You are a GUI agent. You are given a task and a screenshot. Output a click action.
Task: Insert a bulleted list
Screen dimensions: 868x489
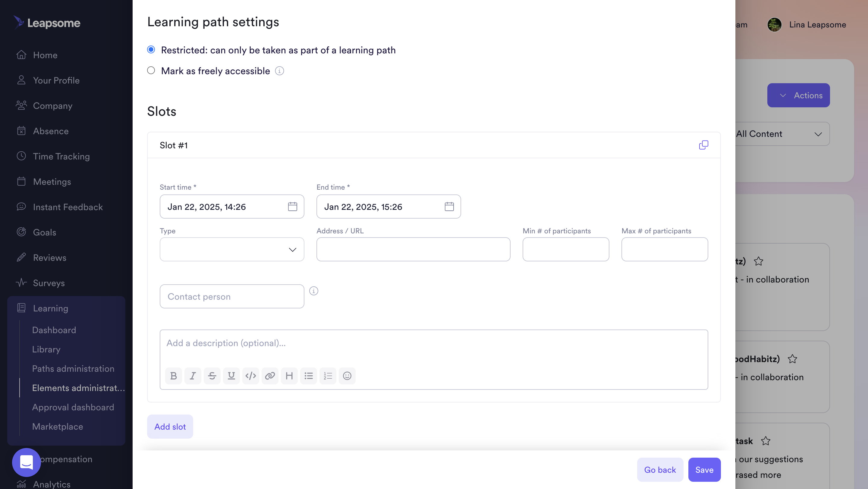pyautogui.click(x=309, y=376)
